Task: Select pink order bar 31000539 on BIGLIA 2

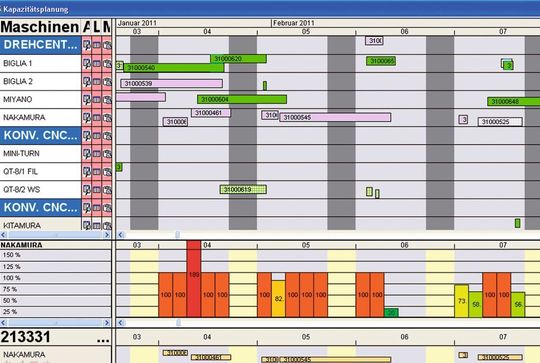Action: [x=172, y=83]
